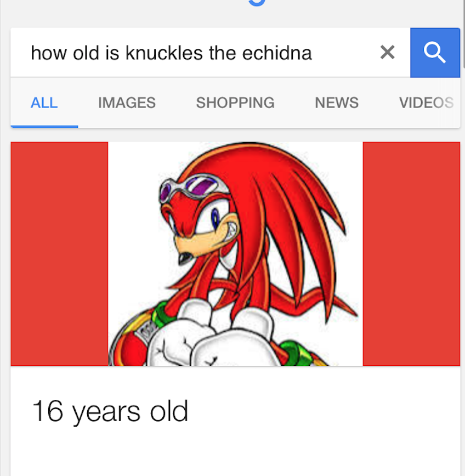Clear the search query with the X icon

[x=387, y=52]
